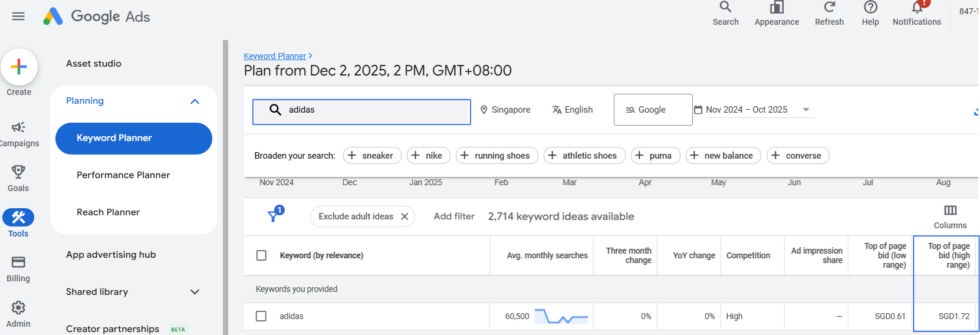Viewport: 980px width, 335px height.
Task: Sort by Competition column header
Action: click(x=748, y=255)
